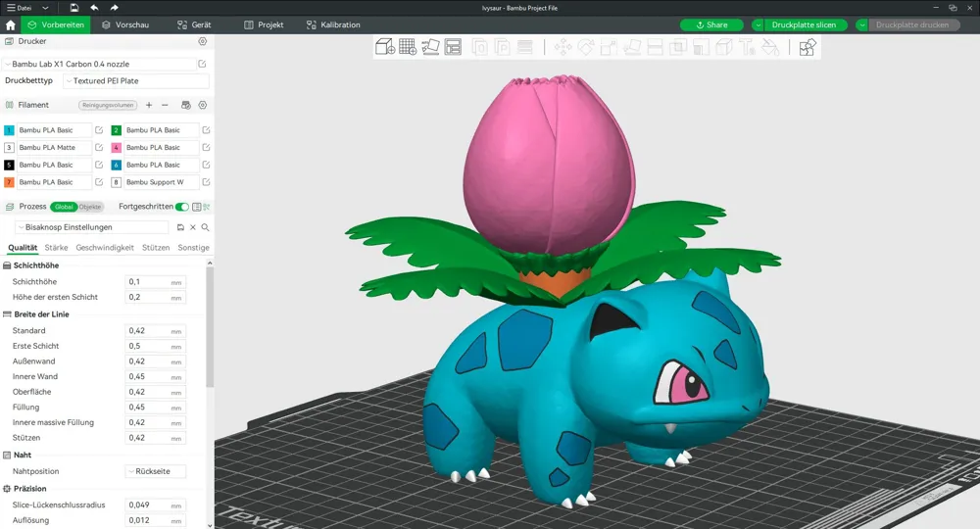This screenshot has width=980, height=529.
Task: Click the settings panel scrollbar
Action: (x=210, y=328)
